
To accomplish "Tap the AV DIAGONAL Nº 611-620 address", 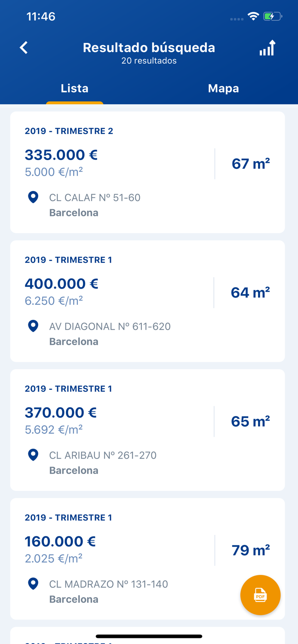I will tap(110, 327).
